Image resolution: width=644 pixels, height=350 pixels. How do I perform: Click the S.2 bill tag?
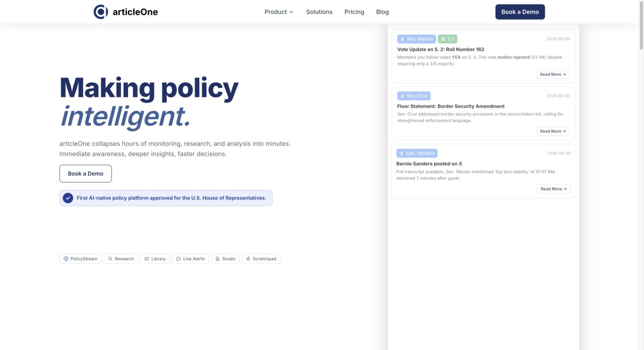447,39
